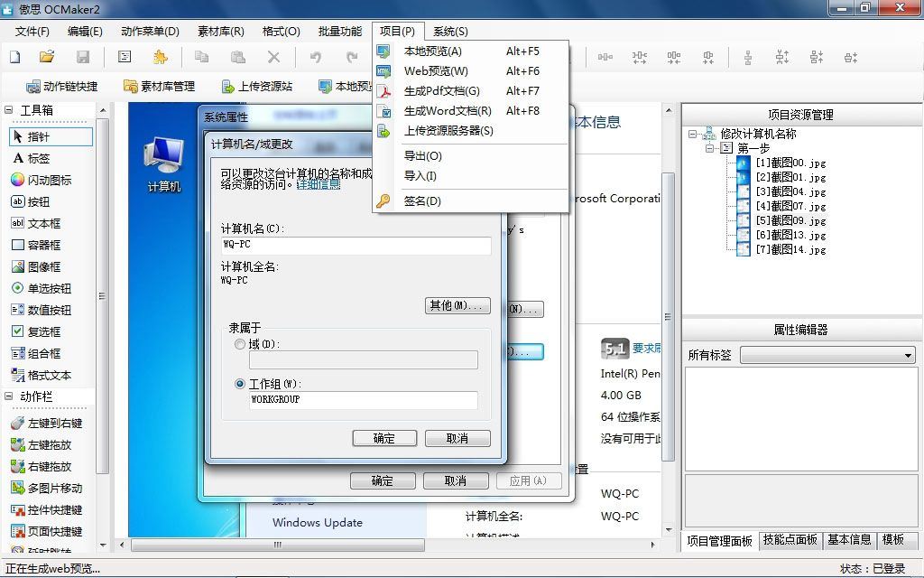Image resolution: width=924 pixels, height=578 pixels.
Task: Select the 按钮 button tool
Action: click(x=31, y=201)
